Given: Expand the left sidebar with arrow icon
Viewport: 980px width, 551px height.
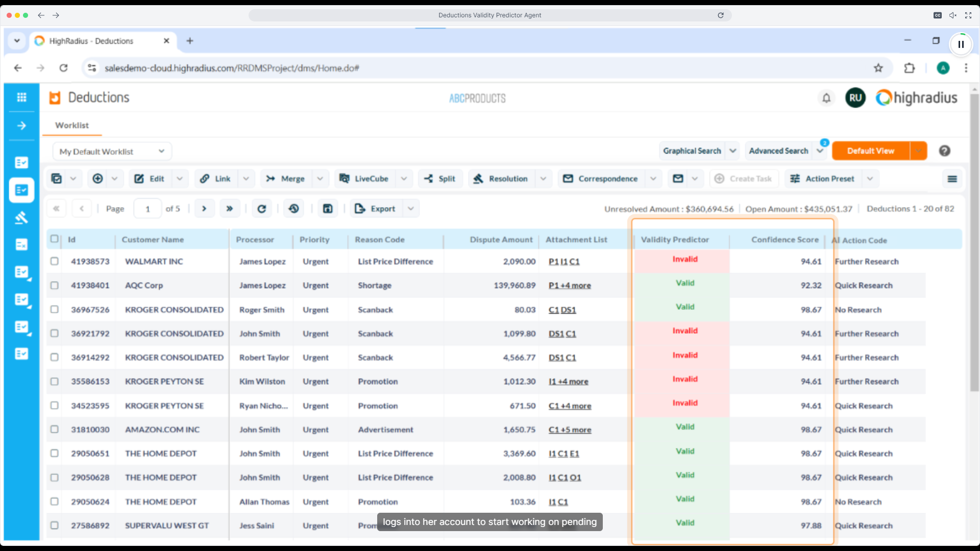Looking at the screenshot, I should coord(21,126).
